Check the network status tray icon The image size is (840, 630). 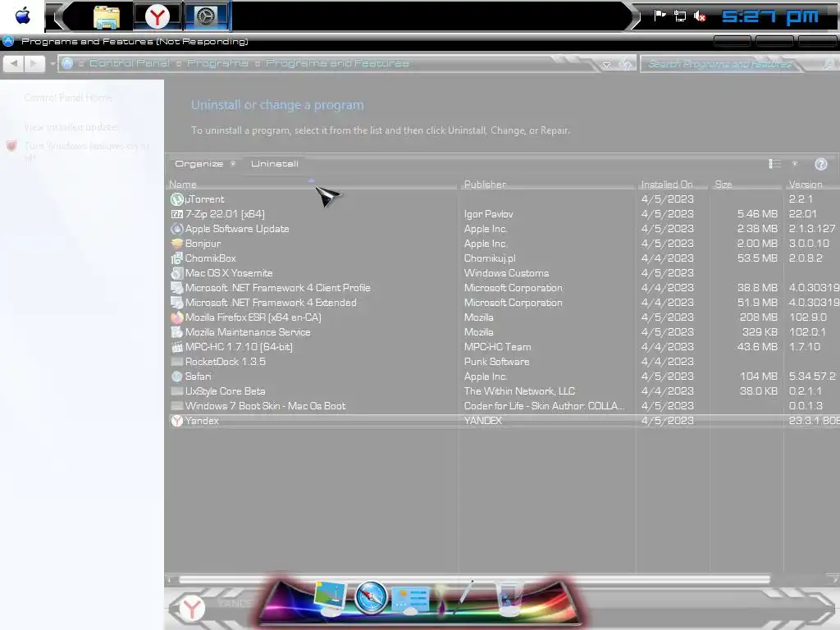(x=680, y=16)
